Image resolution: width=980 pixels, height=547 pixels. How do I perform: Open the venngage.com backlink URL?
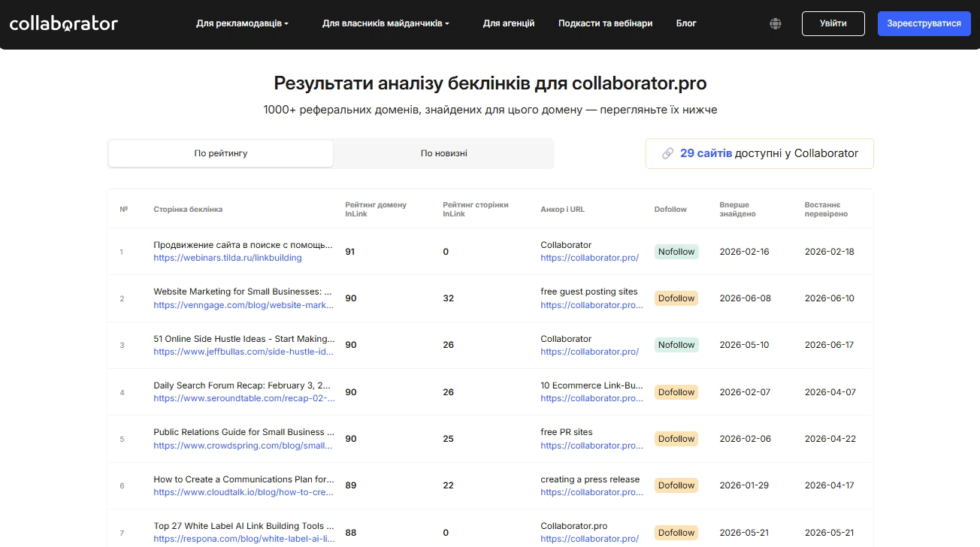coord(243,305)
